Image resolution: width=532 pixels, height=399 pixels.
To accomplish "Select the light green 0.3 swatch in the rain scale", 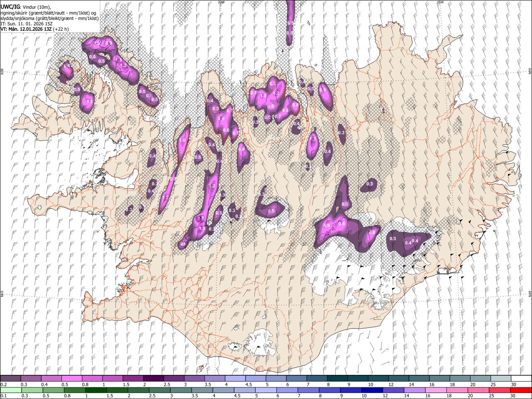I will [32, 390].
